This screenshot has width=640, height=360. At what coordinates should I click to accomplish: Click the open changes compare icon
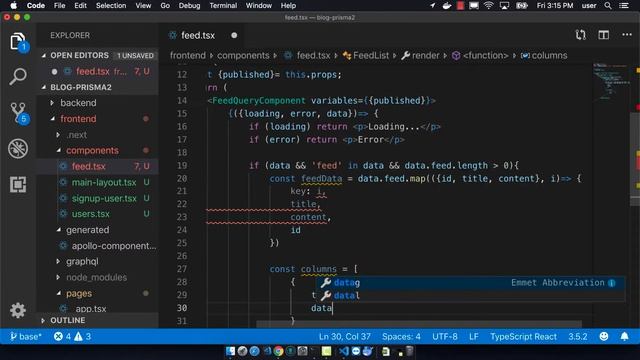tap(580, 35)
